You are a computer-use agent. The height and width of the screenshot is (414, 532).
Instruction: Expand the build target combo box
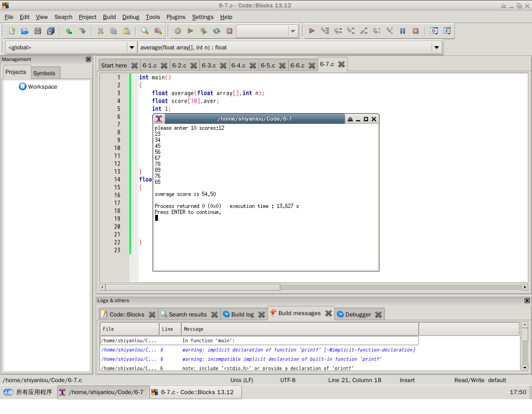click(x=293, y=31)
